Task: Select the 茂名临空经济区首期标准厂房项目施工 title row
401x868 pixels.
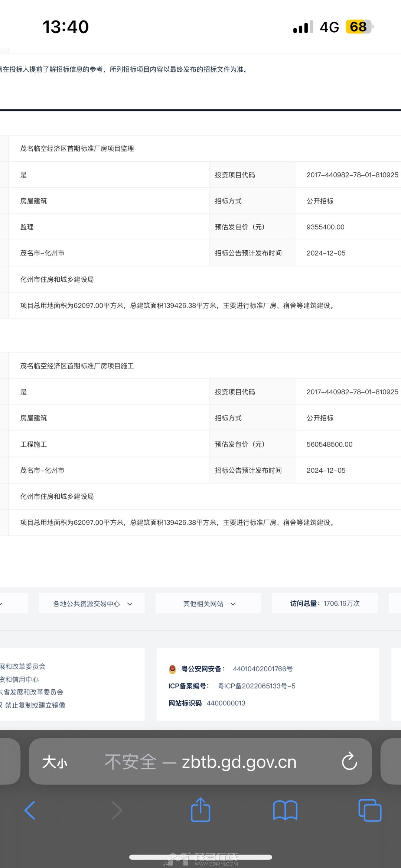Action: pyautogui.click(x=77, y=366)
